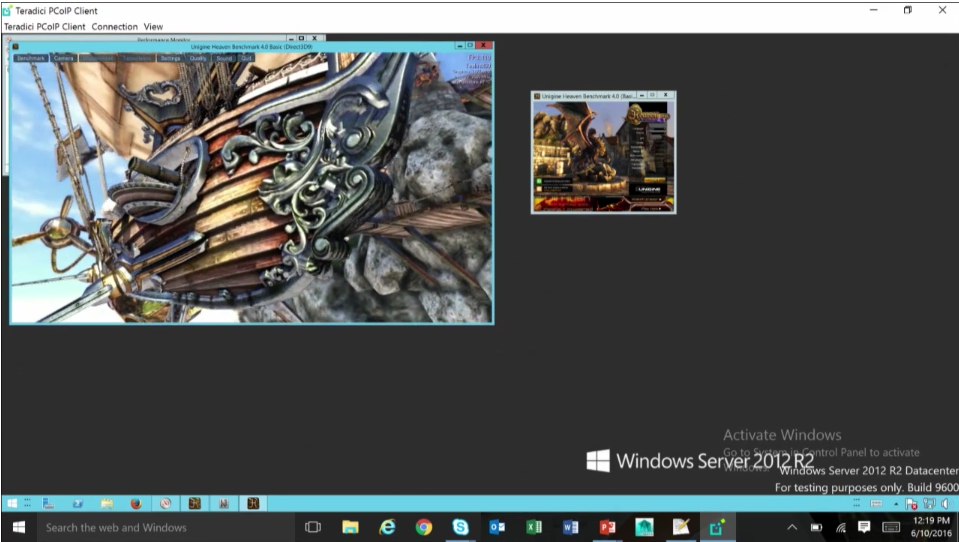Click the Camera button in Heaven
This screenshot has width=959, height=542.
click(64, 58)
